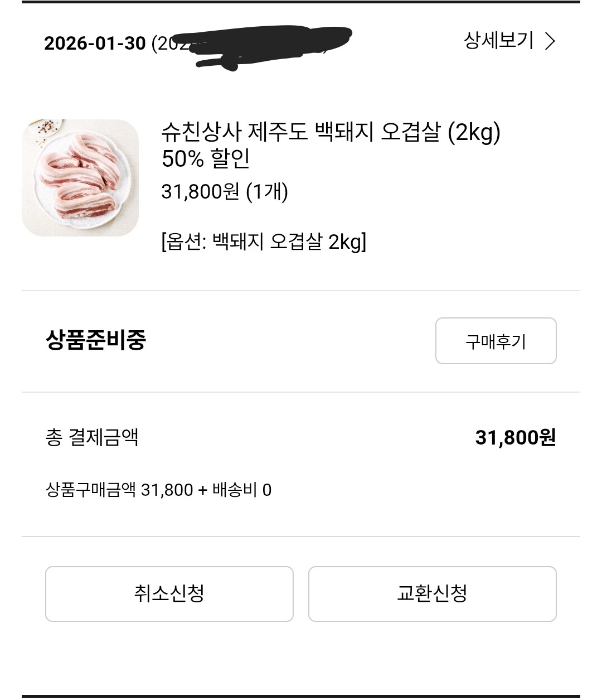
Task: Select the 슈친상사 제주도 백돼지 오겹살 product title
Action: pos(331,133)
